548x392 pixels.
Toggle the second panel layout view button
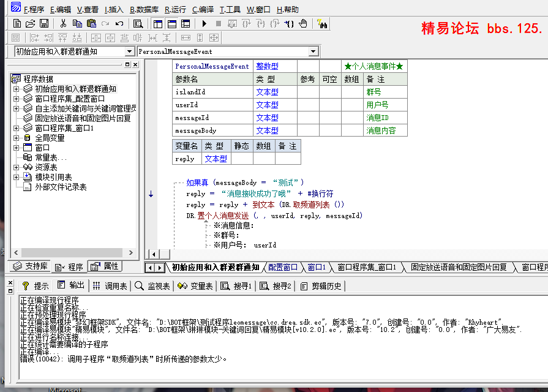click(172, 24)
